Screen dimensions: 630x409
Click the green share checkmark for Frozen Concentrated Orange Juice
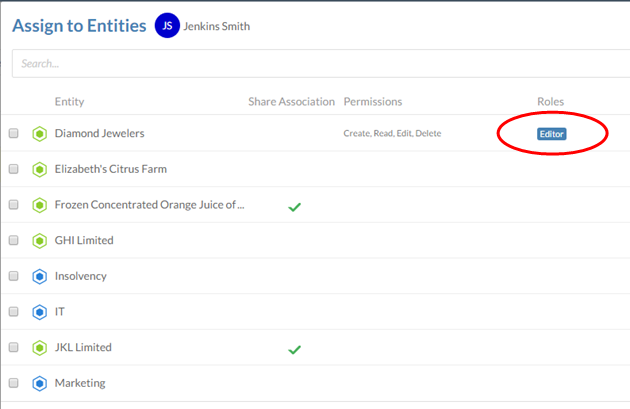click(294, 206)
